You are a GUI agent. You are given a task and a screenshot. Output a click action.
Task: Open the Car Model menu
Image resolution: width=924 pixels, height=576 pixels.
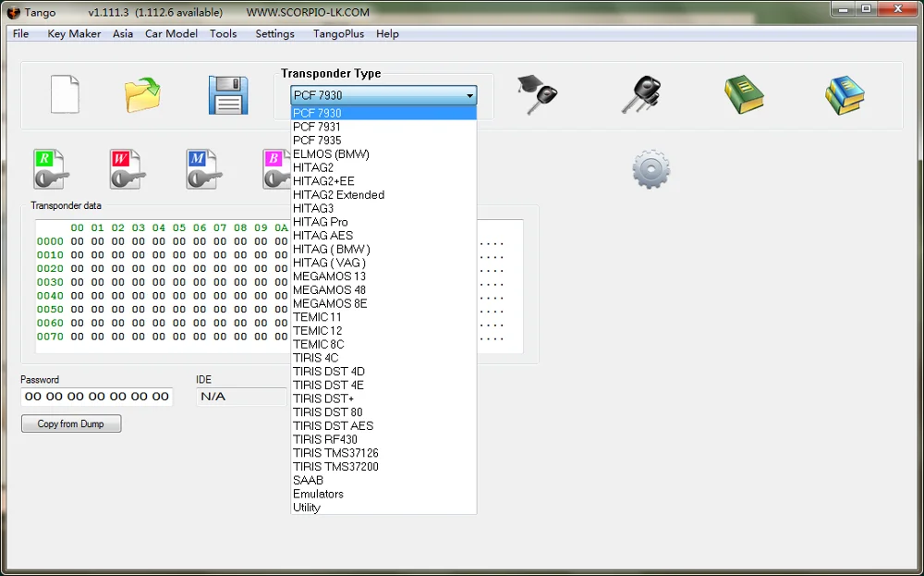tap(171, 33)
